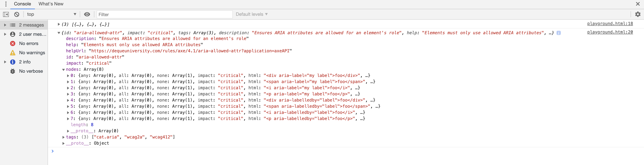The image size is (644, 165).
Task: Expand the __proto__: Array(0) entry
Action: pos(68,131)
